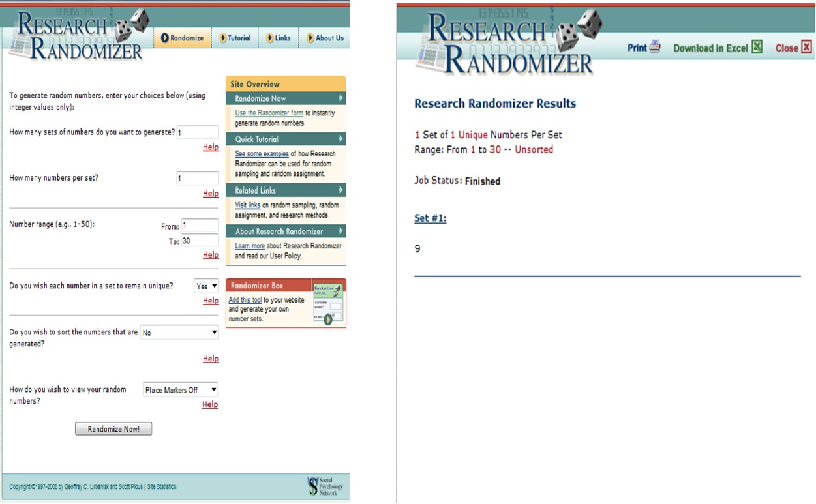Click the sets of numbers input field

tap(198, 132)
